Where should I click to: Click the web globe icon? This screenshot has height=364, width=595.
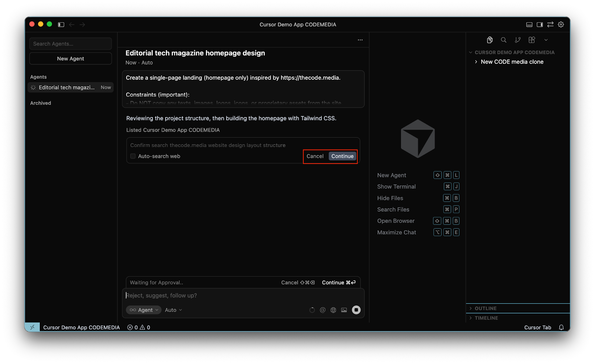(333, 310)
